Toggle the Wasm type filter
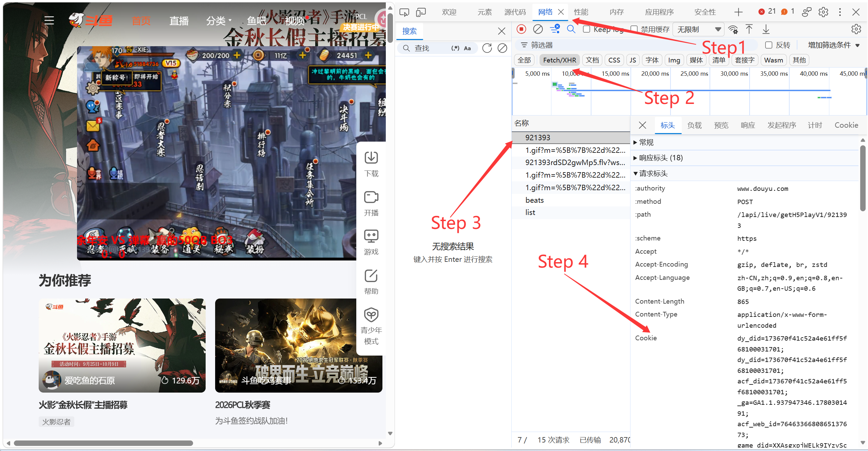 774,60
